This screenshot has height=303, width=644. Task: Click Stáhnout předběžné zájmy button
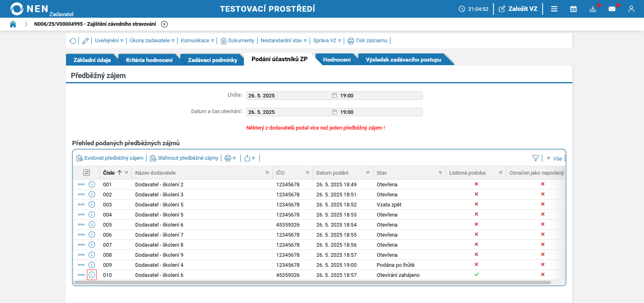pos(184,158)
